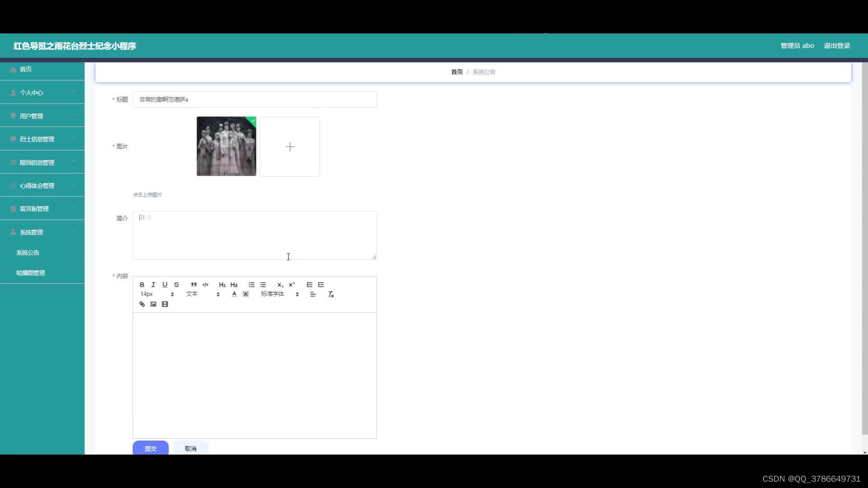Collapse the 系统管理 sidebar menu
The image size is (868, 488).
[x=42, y=232]
